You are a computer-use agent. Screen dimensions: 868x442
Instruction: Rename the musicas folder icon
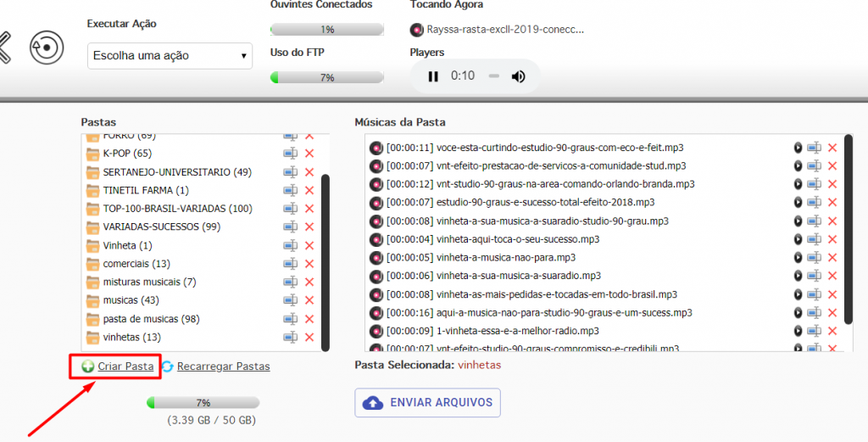point(291,300)
